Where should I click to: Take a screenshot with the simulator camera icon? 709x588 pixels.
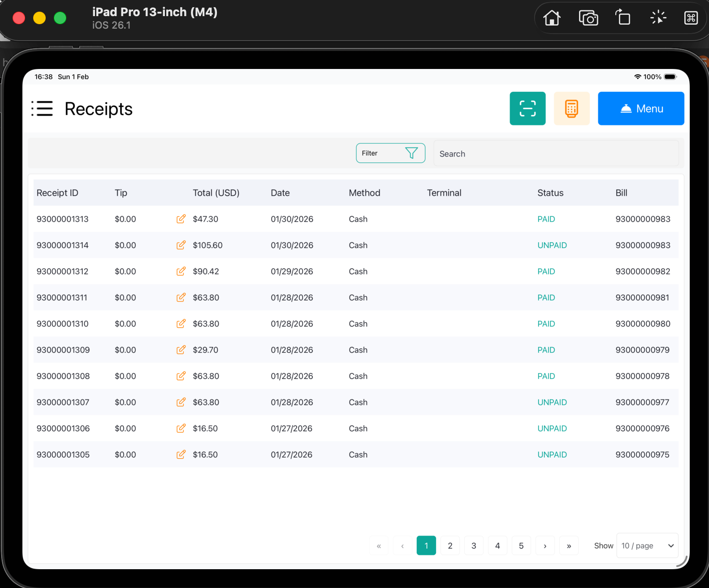(588, 18)
